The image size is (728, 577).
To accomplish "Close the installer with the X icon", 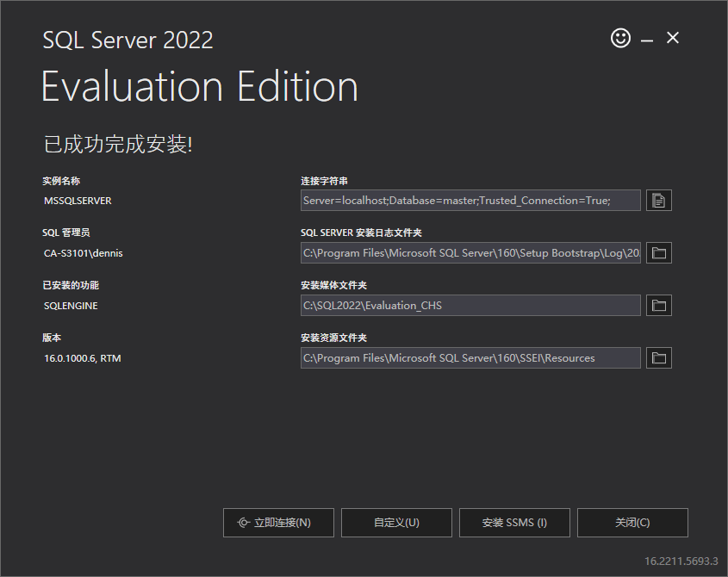I will [x=673, y=38].
